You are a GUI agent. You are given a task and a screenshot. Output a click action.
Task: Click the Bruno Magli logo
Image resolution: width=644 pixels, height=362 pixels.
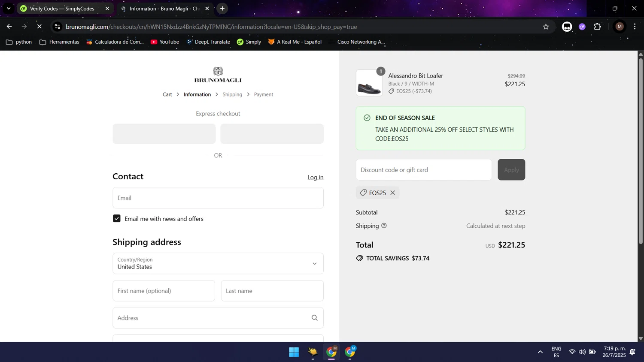(218, 75)
